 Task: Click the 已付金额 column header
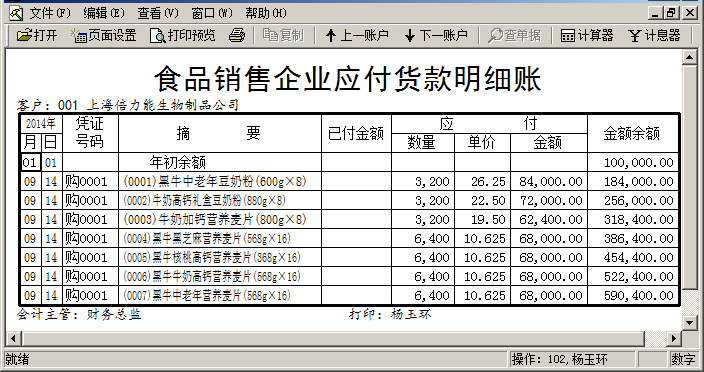point(356,133)
